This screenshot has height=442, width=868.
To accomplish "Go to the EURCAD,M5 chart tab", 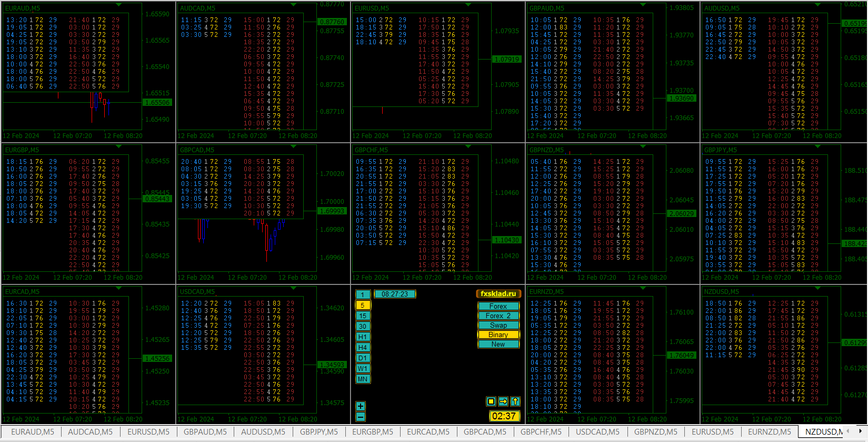I will 428,432.
